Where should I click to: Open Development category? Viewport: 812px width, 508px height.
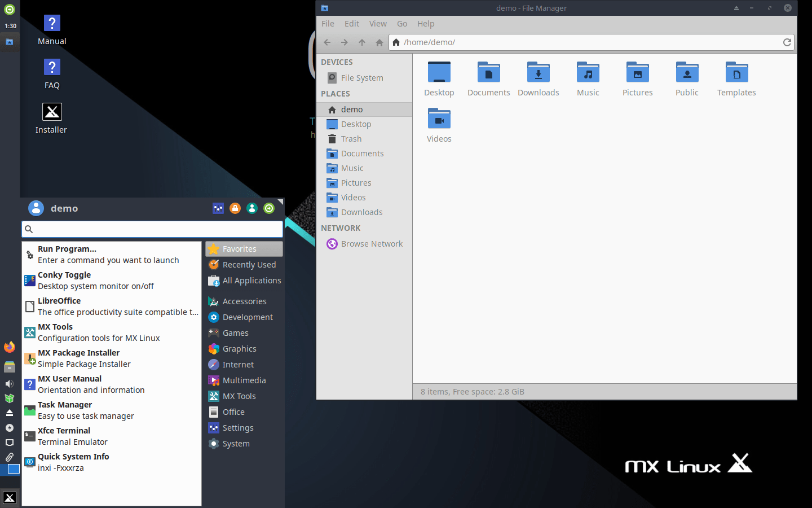coord(244,317)
